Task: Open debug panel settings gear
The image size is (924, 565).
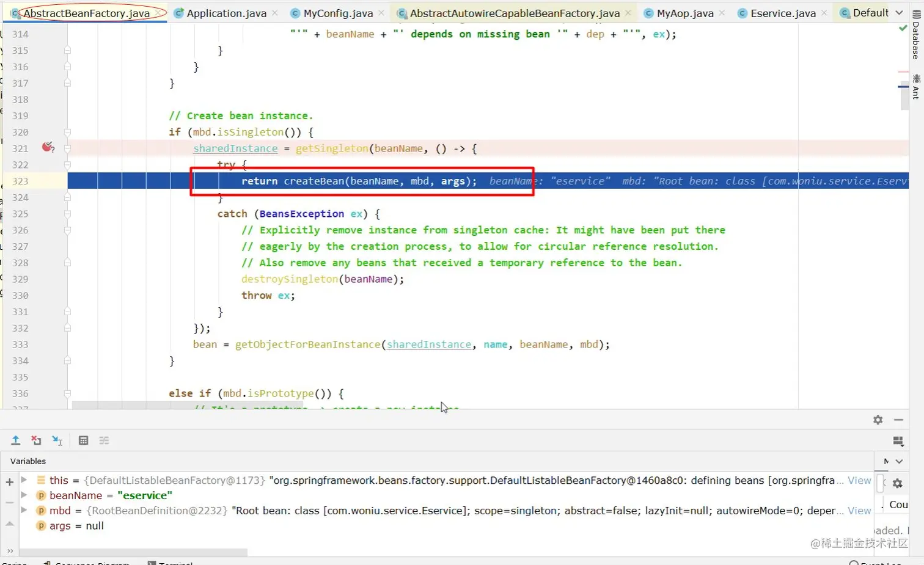Action: pyautogui.click(x=878, y=420)
